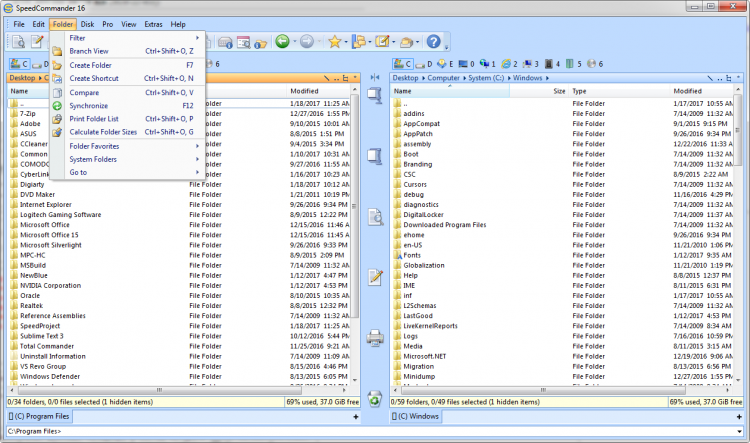Click Desktop in right breadcrumb path
The width and height of the screenshot is (750, 443).
405,78
